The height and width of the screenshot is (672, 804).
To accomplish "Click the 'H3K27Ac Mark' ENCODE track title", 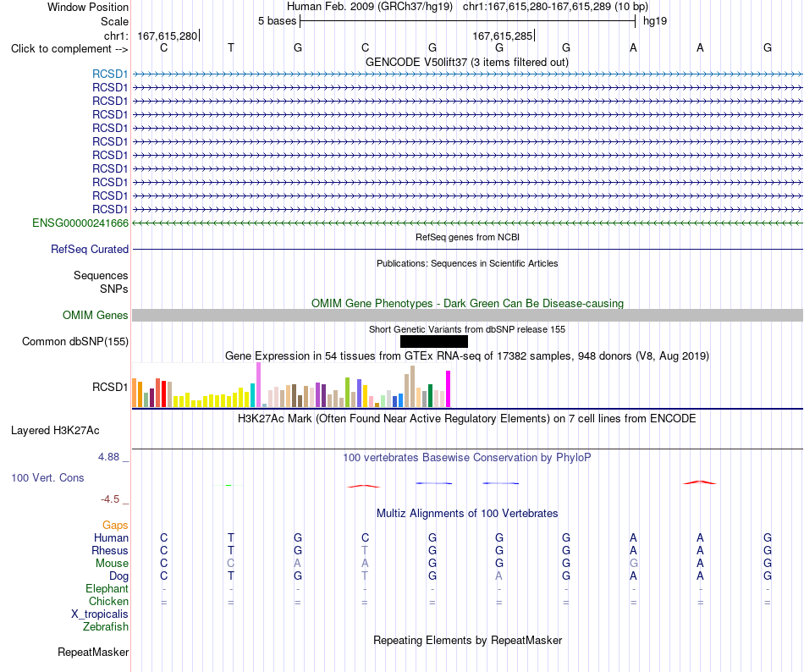I will [x=466, y=419].
